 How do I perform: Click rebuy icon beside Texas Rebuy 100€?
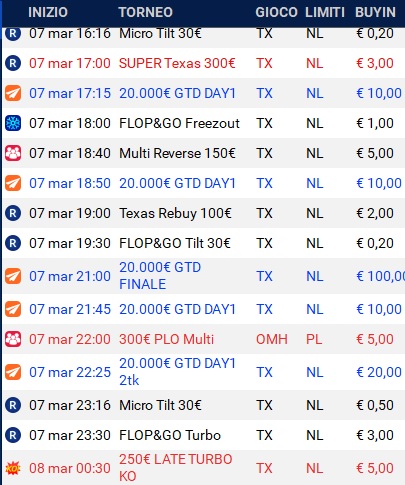click(x=13, y=213)
